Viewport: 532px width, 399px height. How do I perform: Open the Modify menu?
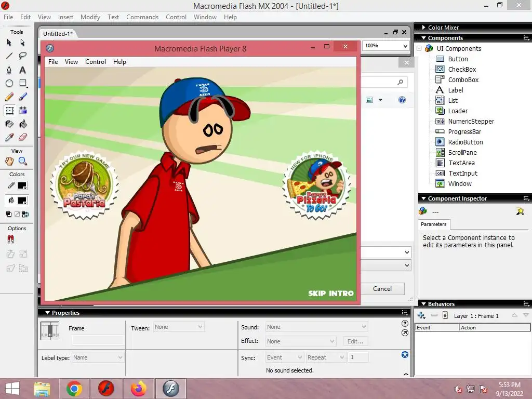pyautogui.click(x=90, y=17)
